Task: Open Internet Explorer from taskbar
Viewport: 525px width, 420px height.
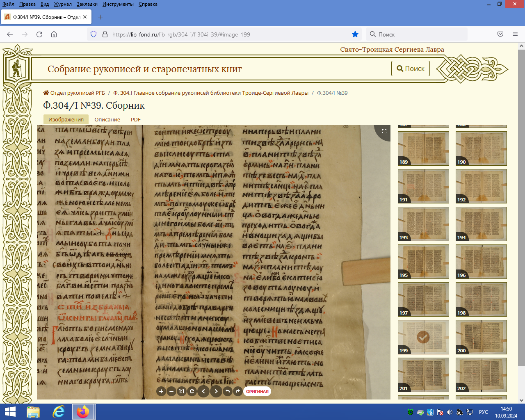Action: 59,412
